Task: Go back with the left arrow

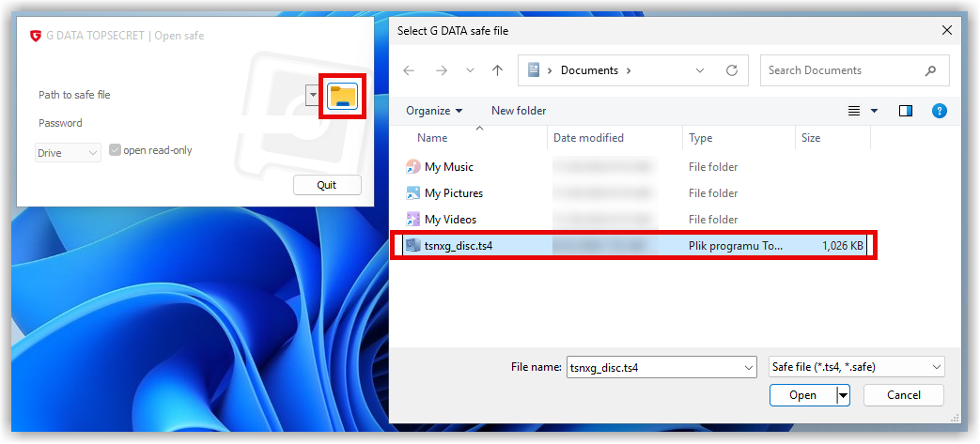Action: pos(409,70)
